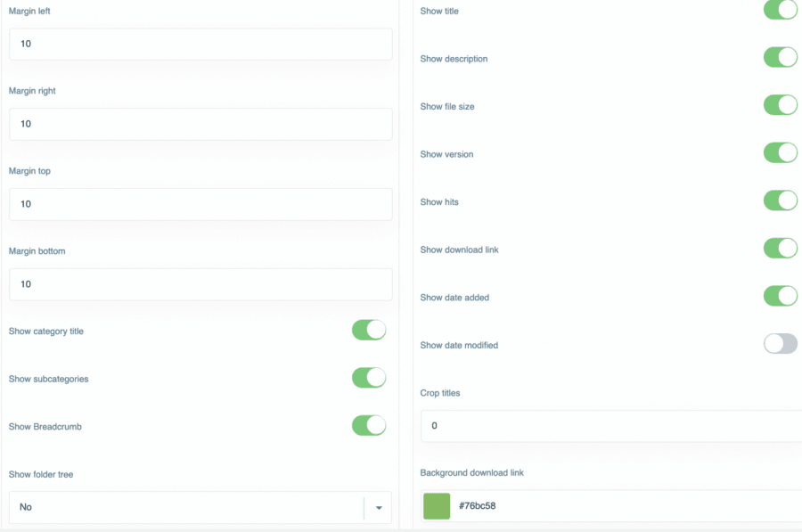
Task: Click the green Background download link swatch
Action: [437, 506]
